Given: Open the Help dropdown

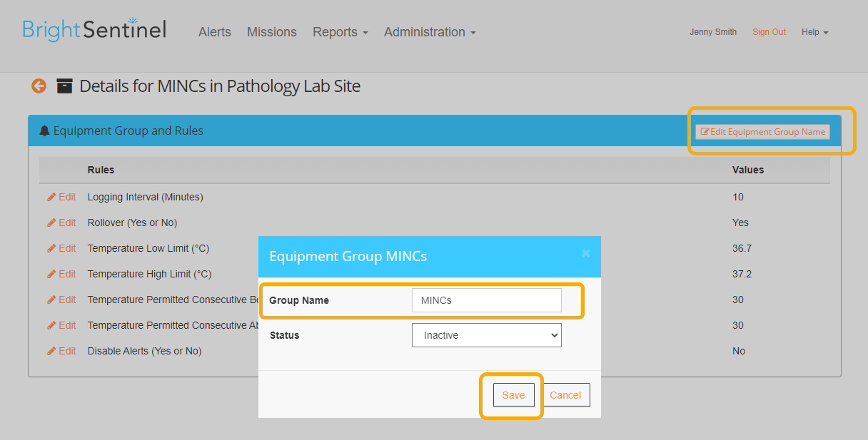Looking at the screenshot, I should [814, 32].
